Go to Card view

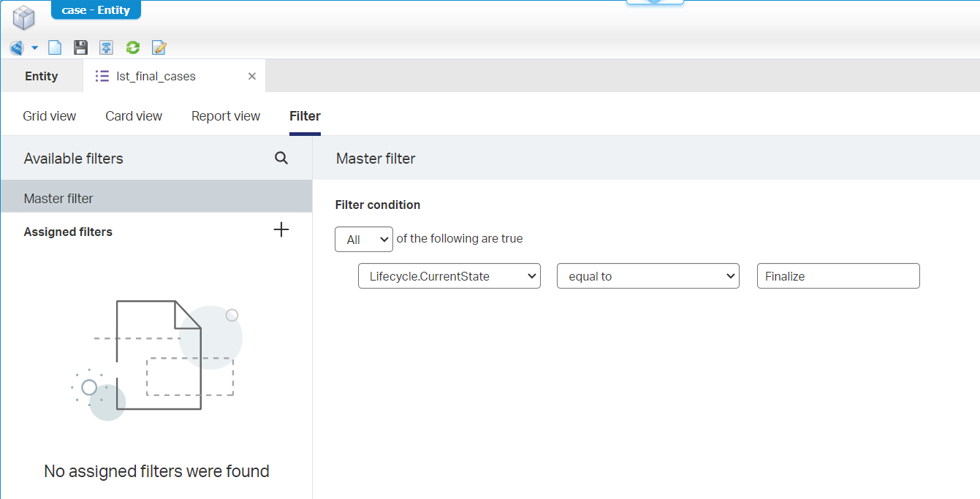(134, 116)
